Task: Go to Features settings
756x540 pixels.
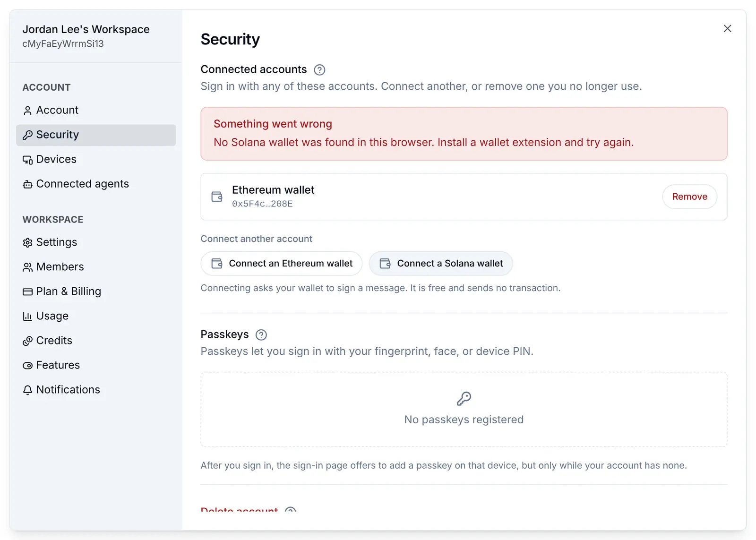Action: pyautogui.click(x=96, y=365)
